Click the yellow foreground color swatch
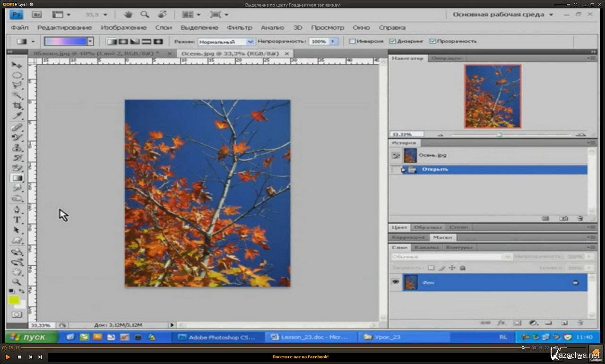Screen dimensions: 605x364 click(x=14, y=300)
